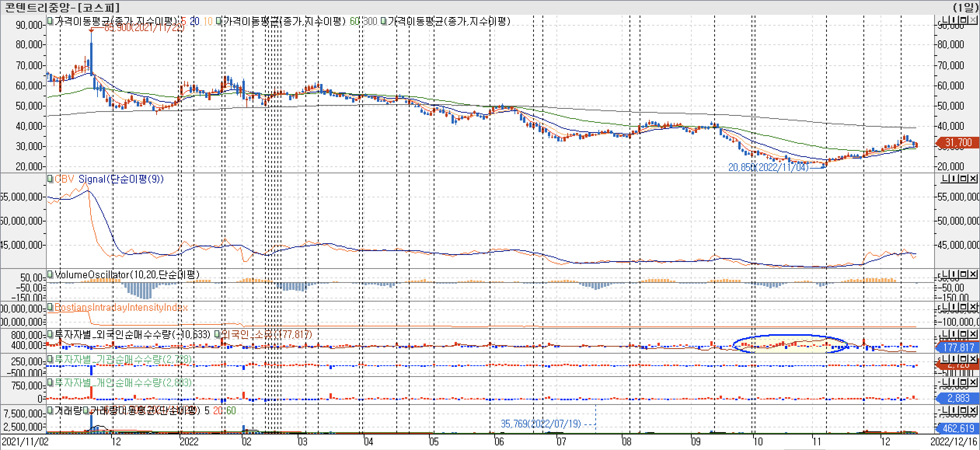
Task: Click the BostiansIntradayIntensityIndex label text
Action: (x=121, y=307)
